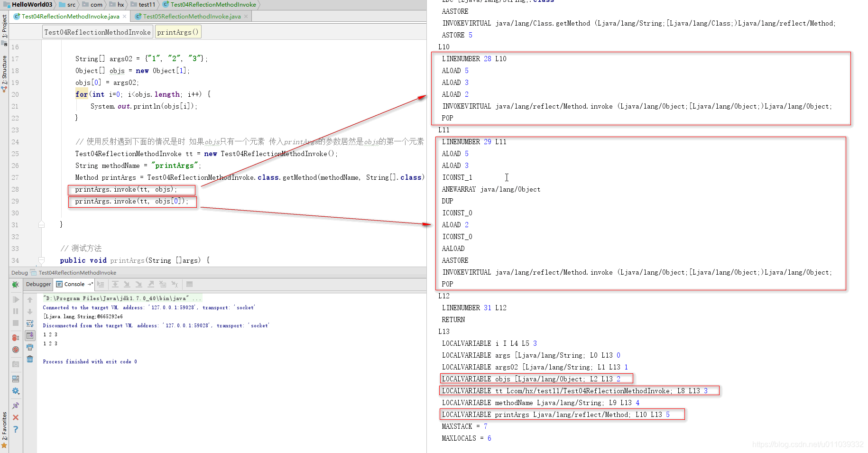868x453 pixels.
Task: Collapse the code fold marker at line 31
Action: point(42,224)
